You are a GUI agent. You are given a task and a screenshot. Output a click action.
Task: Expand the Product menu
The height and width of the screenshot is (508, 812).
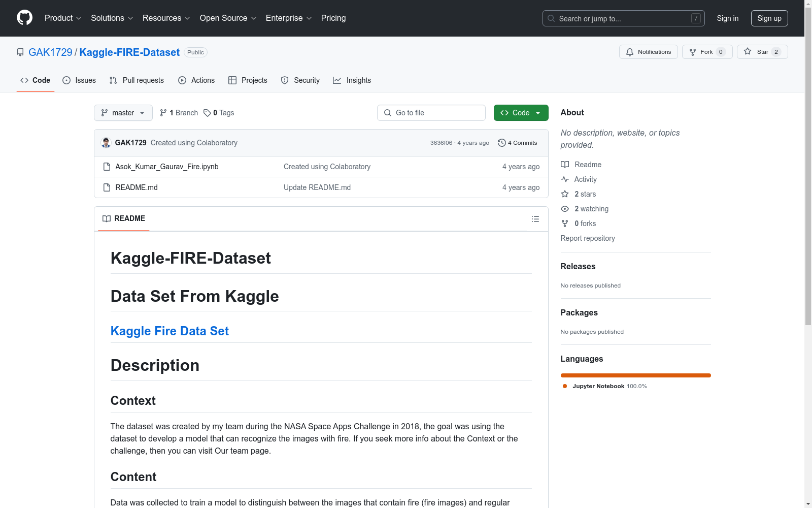63,18
